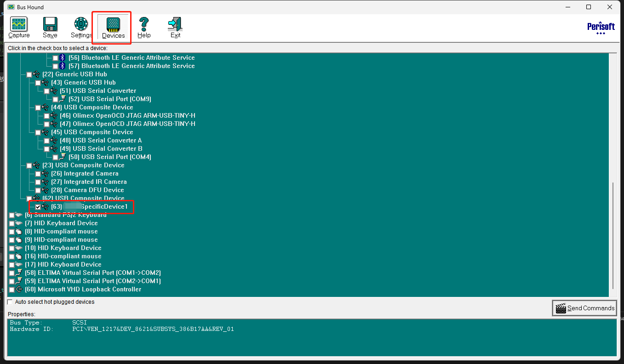Check the (16) HID-compliant mouse box

[x=11, y=256]
